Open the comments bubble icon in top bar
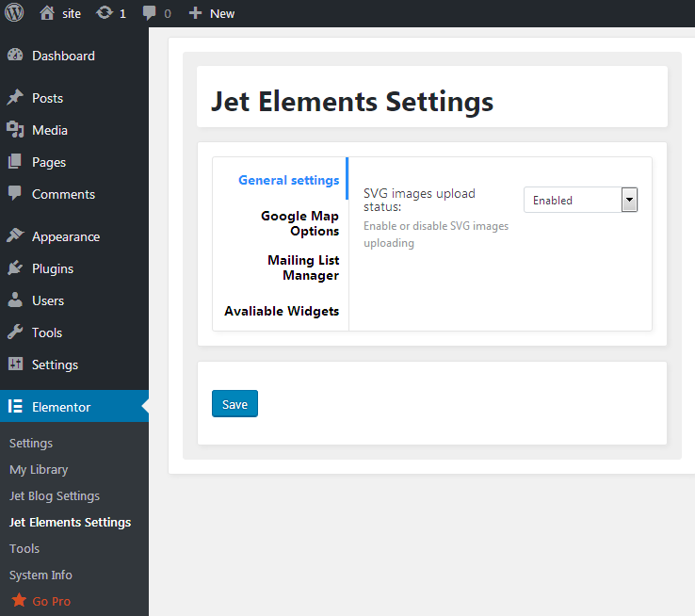695x616 pixels. (149, 13)
